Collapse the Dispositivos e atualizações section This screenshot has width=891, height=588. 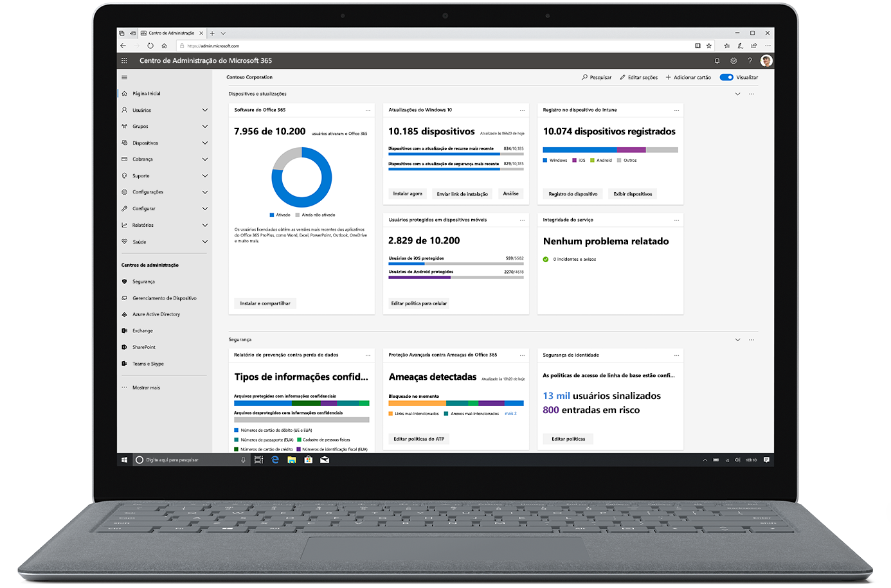737,94
